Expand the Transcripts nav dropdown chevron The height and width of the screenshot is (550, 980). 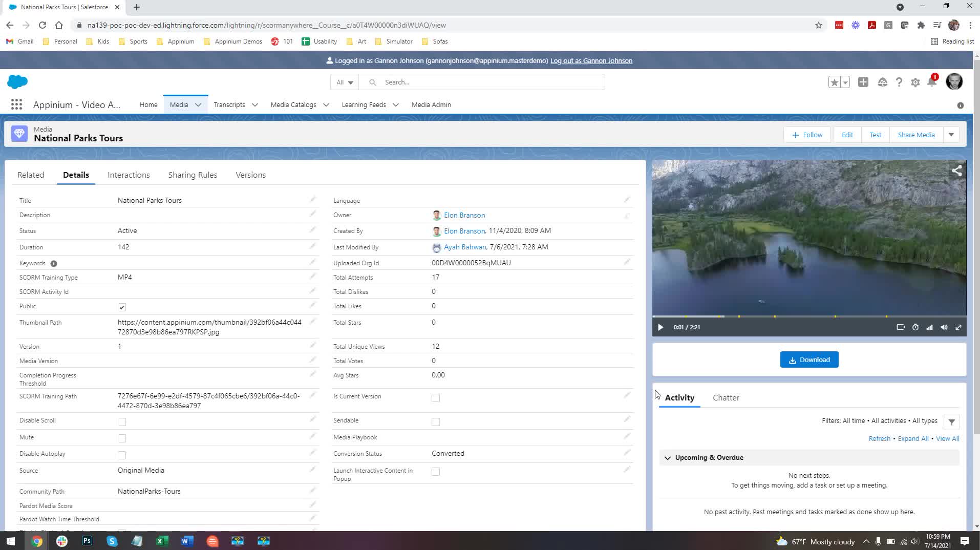pyautogui.click(x=255, y=105)
